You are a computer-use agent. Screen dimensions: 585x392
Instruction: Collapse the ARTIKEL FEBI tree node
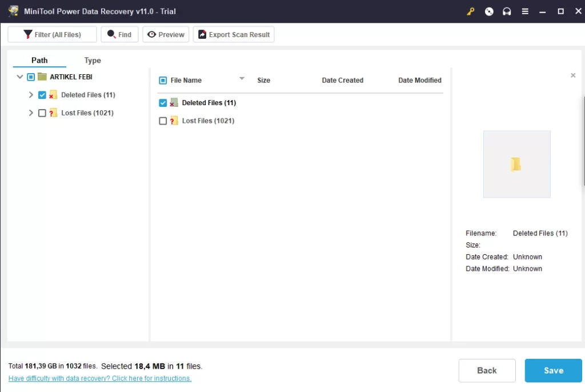pyautogui.click(x=20, y=77)
